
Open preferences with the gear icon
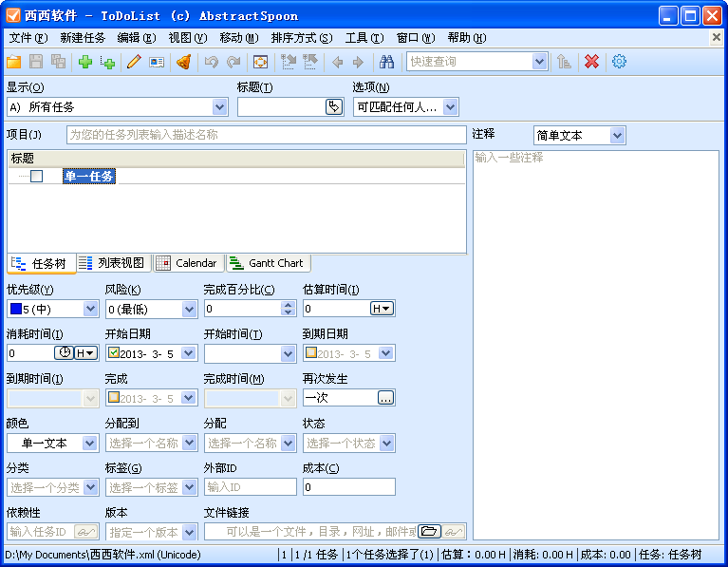click(x=619, y=62)
